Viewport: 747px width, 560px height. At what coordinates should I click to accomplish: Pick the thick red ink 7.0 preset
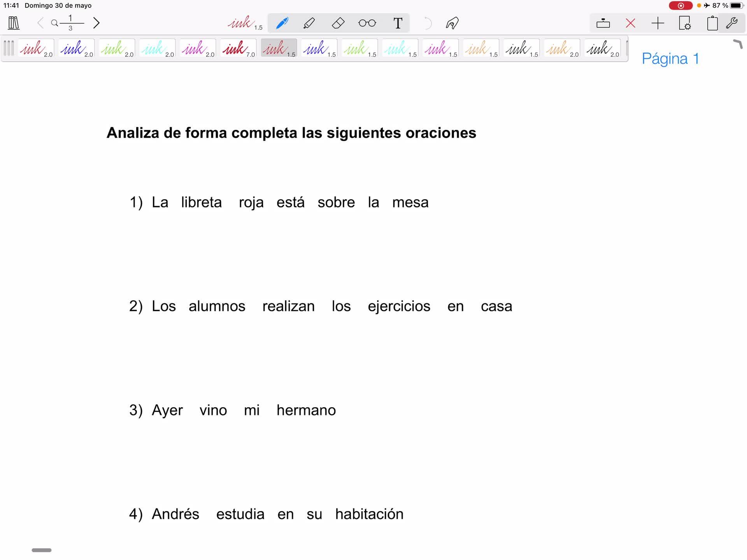coord(238,49)
